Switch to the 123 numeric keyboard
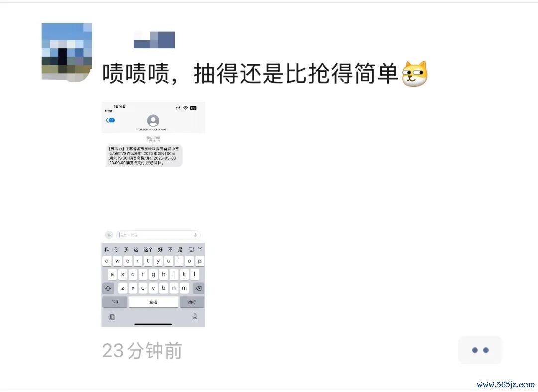 [x=115, y=302]
